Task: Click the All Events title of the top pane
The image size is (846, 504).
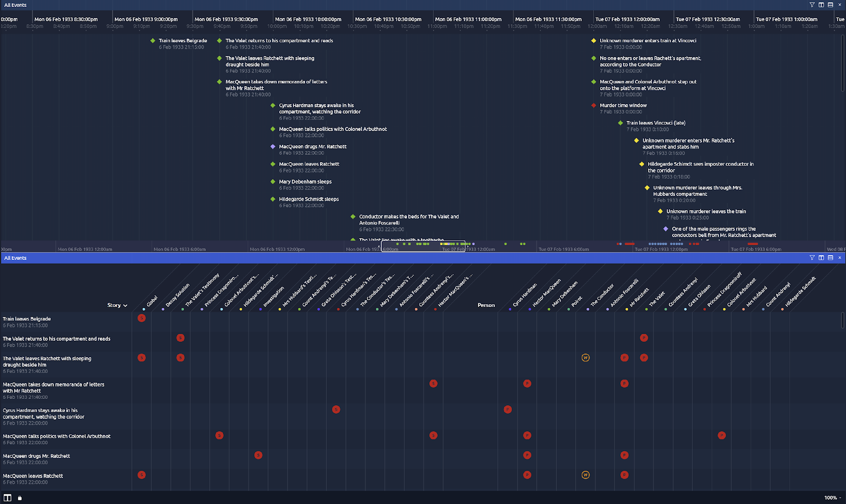Action: [15, 5]
